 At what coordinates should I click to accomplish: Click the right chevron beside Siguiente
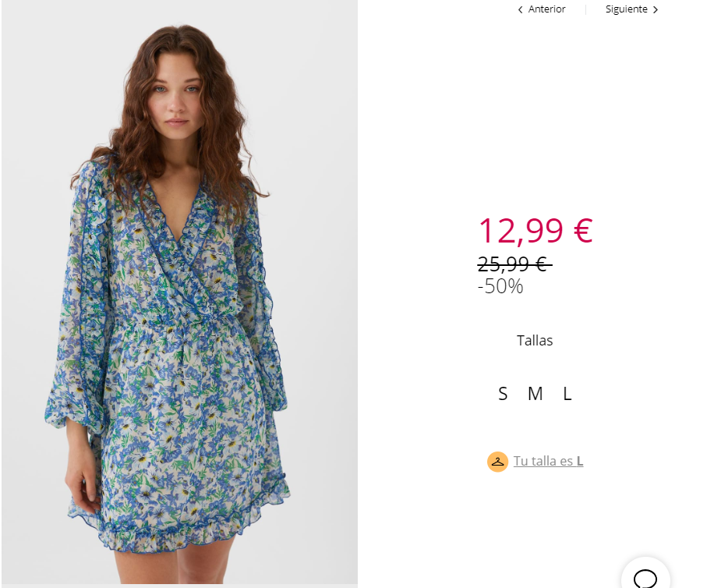click(655, 9)
